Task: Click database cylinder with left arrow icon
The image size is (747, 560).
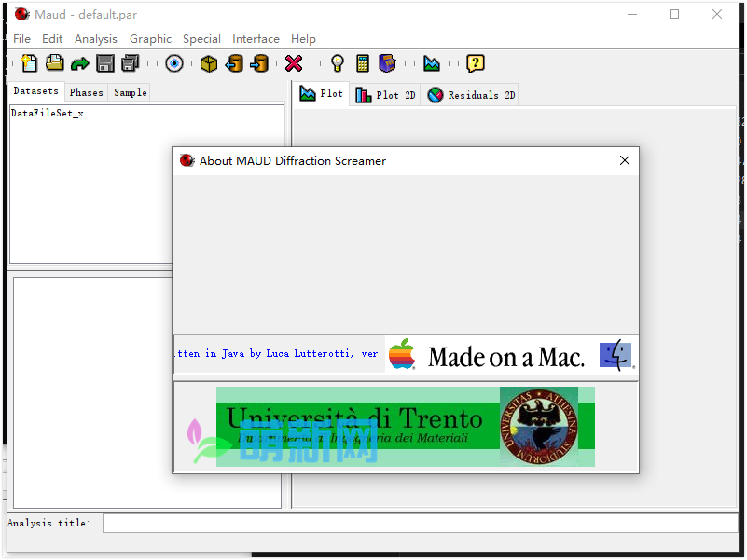Action: [x=234, y=63]
